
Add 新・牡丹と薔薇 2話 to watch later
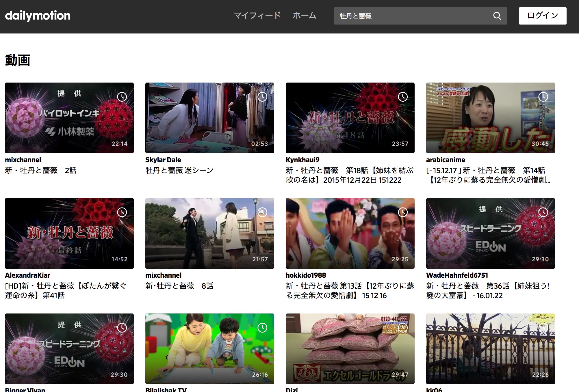pos(122,97)
